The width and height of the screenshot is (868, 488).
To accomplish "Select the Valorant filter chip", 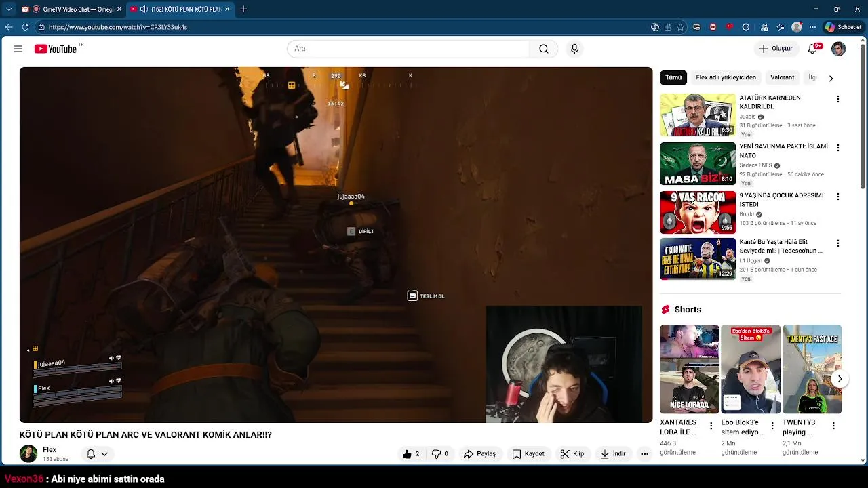I will (x=782, y=77).
